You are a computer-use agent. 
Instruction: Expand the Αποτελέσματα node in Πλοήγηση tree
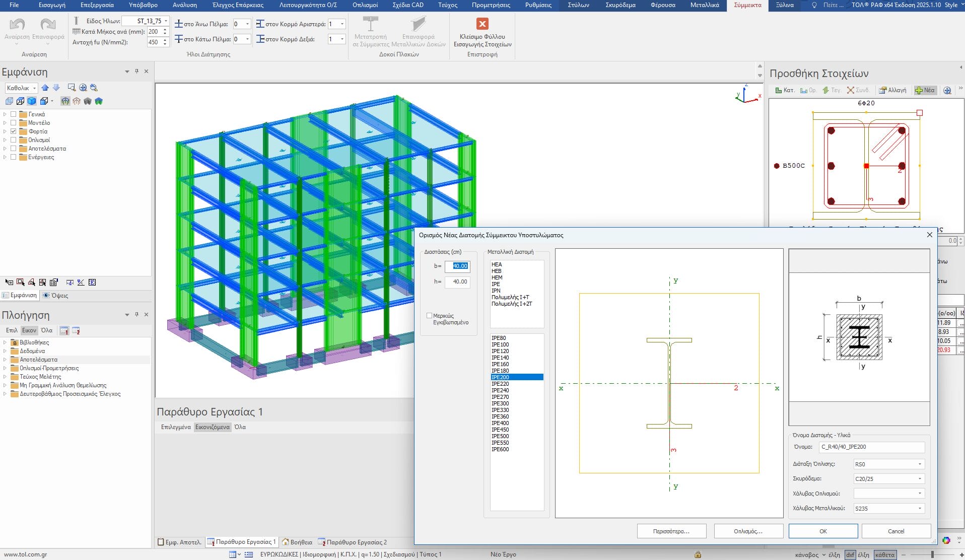point(5,360)
